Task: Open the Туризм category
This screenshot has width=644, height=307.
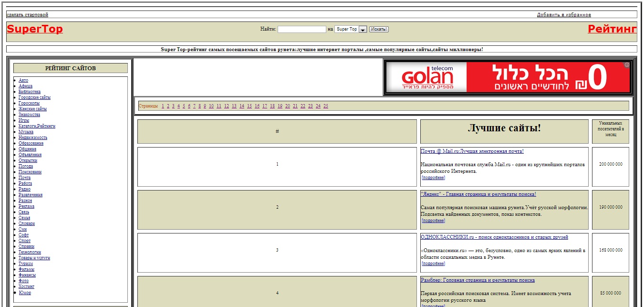Action: (x=26, y=264)
